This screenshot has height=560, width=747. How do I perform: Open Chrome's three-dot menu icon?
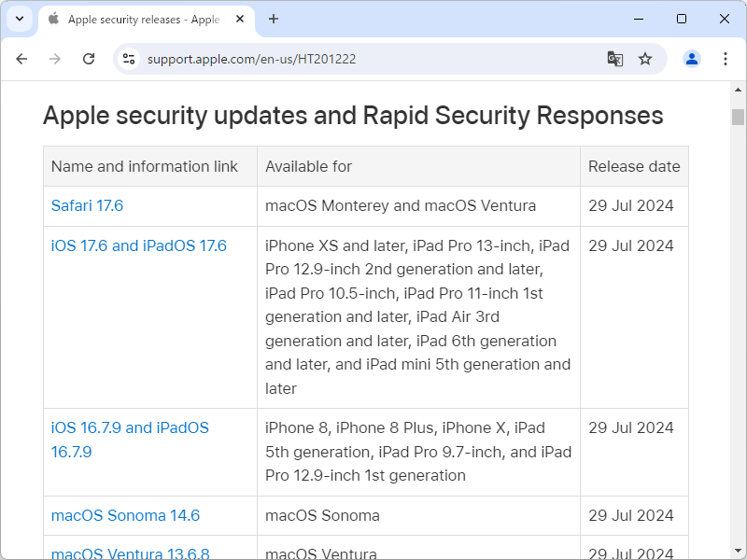[726, 58]
